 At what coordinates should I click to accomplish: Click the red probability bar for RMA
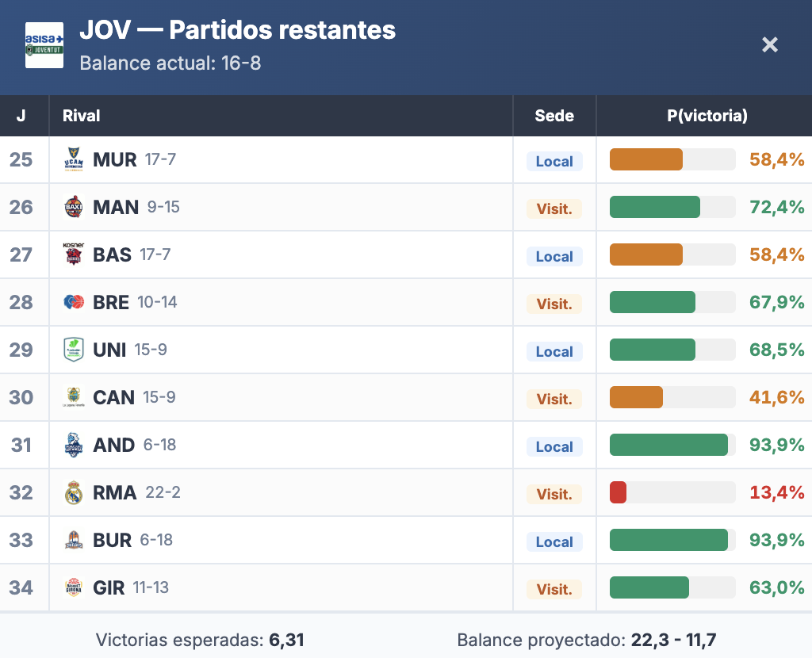618,492
